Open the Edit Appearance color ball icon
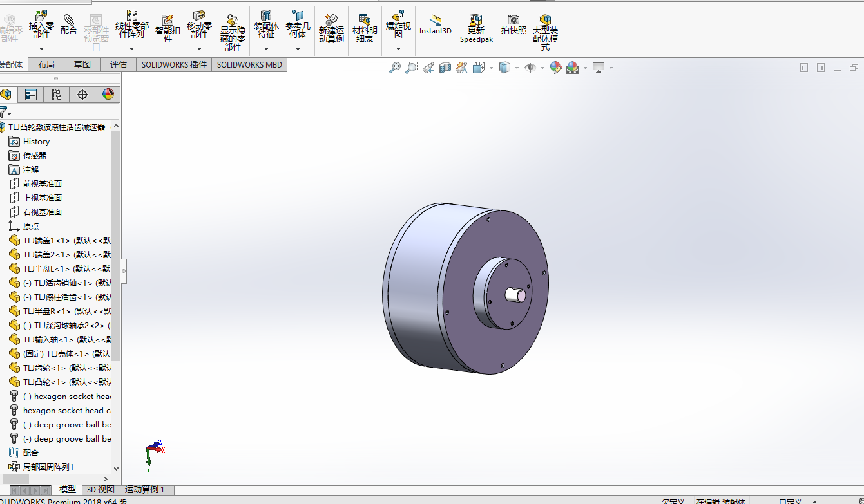This screenshot has height=504, width=864. click(556, 68)
